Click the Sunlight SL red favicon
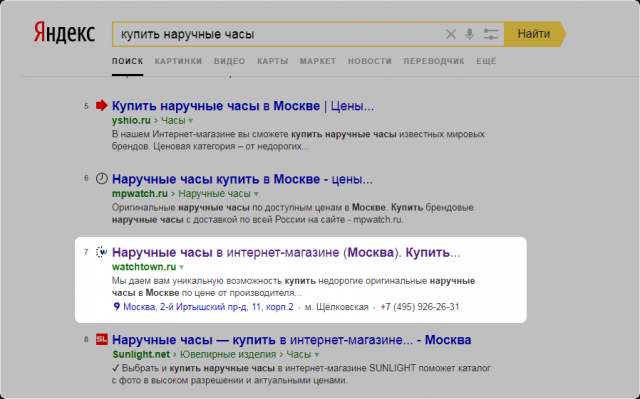The height and width of the screenshot is (399, 640). point(102,339)
